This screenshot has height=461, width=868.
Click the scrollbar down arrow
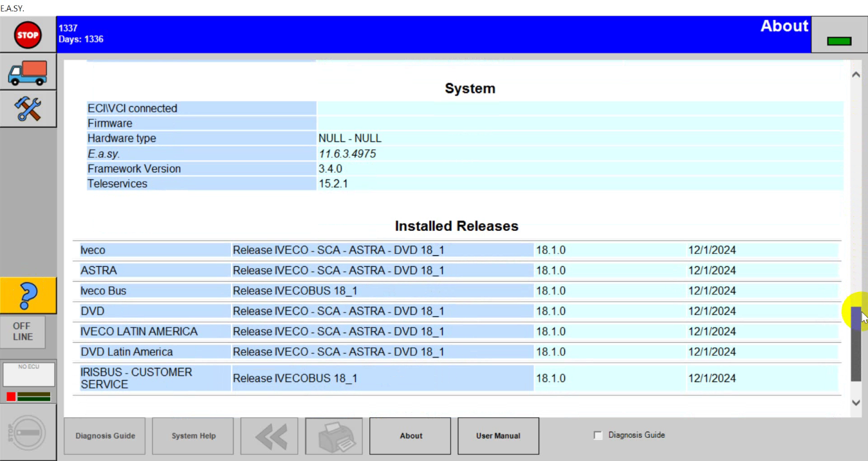coord(856,402)
